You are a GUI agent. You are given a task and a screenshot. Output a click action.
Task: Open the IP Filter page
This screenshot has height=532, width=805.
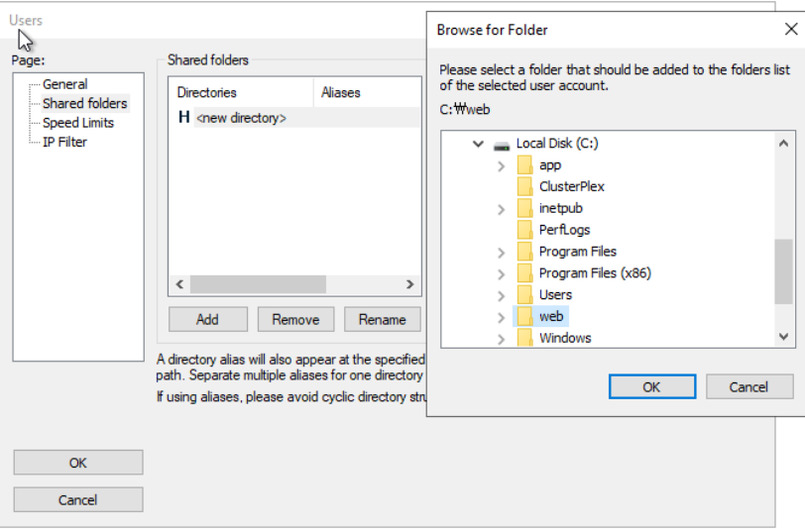pos(64,142)
